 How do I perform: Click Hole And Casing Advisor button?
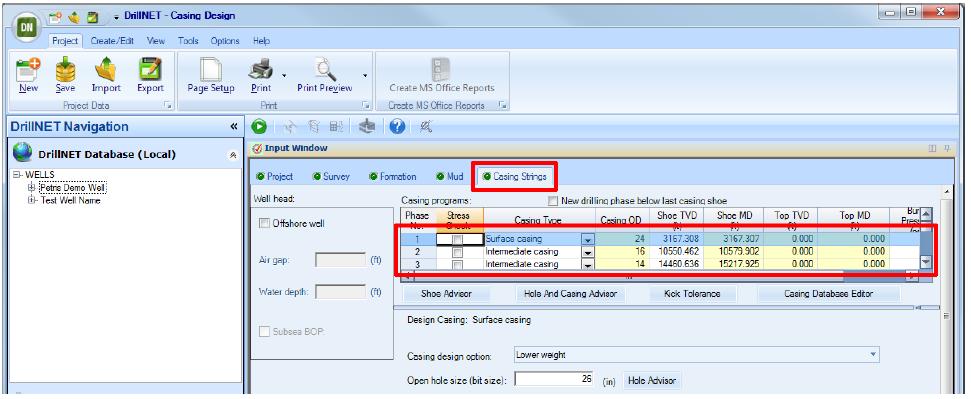[570, 294]
